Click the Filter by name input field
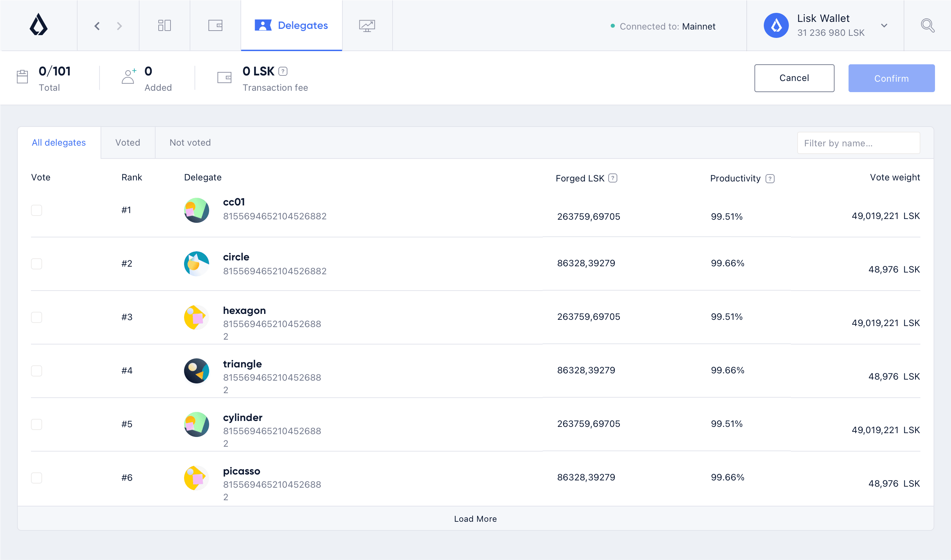Image resolution: width=951 pixels, height=560 pixels. (858, 143)
